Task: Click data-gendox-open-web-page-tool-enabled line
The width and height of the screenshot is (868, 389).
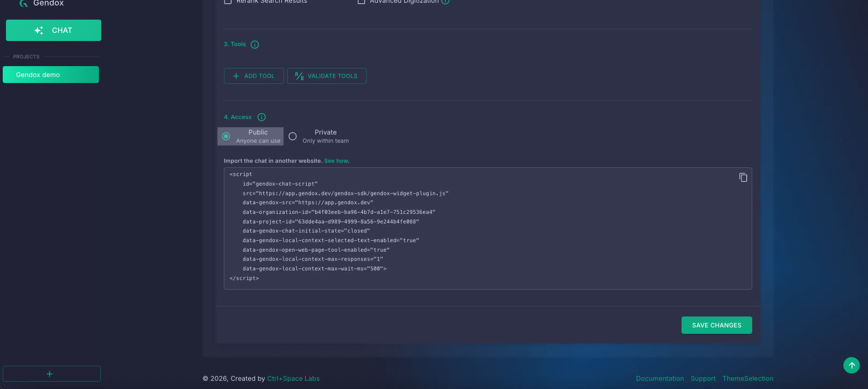Action: [x=316, y=250]
